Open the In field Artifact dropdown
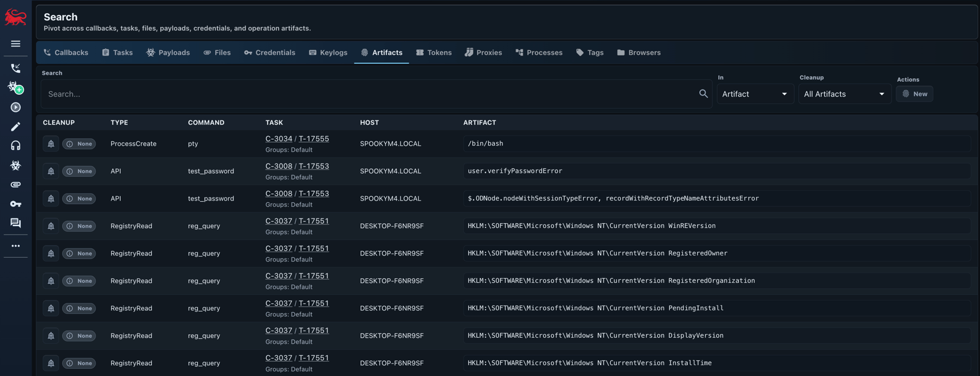The width and height of the screenshot is (980, 376). click(755, 94)
